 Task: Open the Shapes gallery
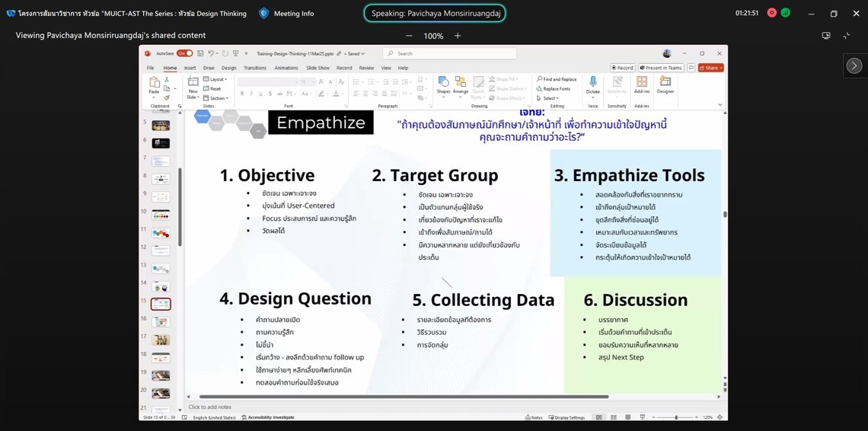point(443,82)
